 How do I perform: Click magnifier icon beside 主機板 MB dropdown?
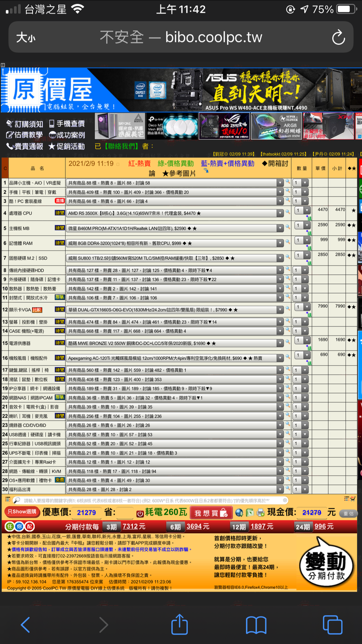288,226
